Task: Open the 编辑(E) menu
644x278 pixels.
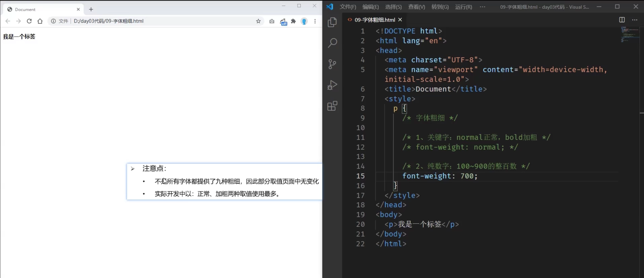Action: coord(370,7)
